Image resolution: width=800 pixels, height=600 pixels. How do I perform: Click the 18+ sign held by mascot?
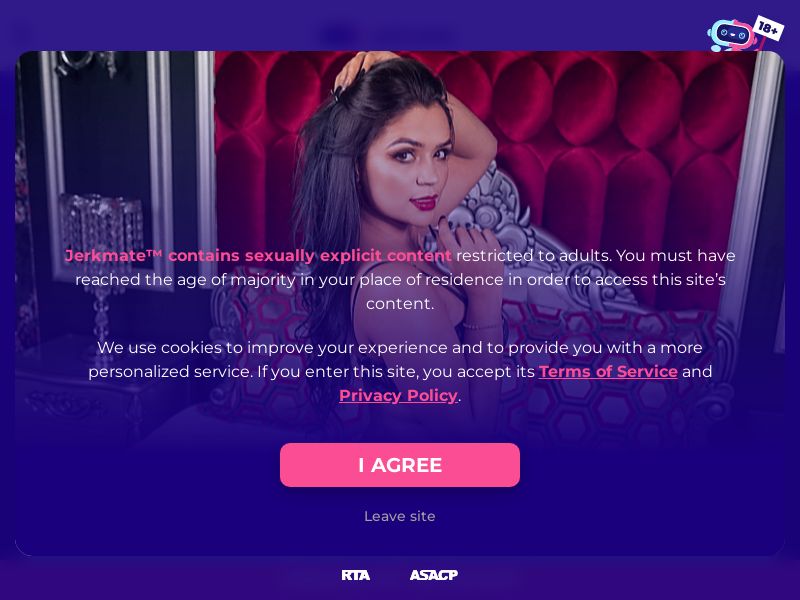(x=768, y=28)
